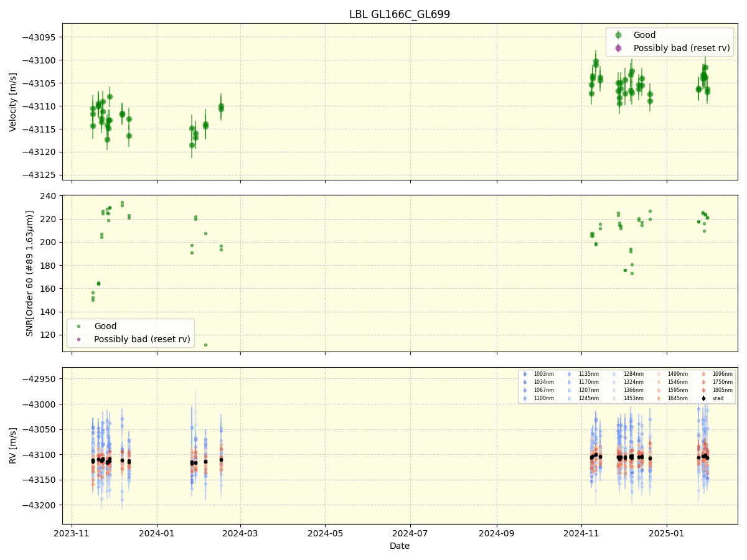Click the −43120 velocity tick label
This screenshot has height=560, width=747.
(x=40, y=152)
